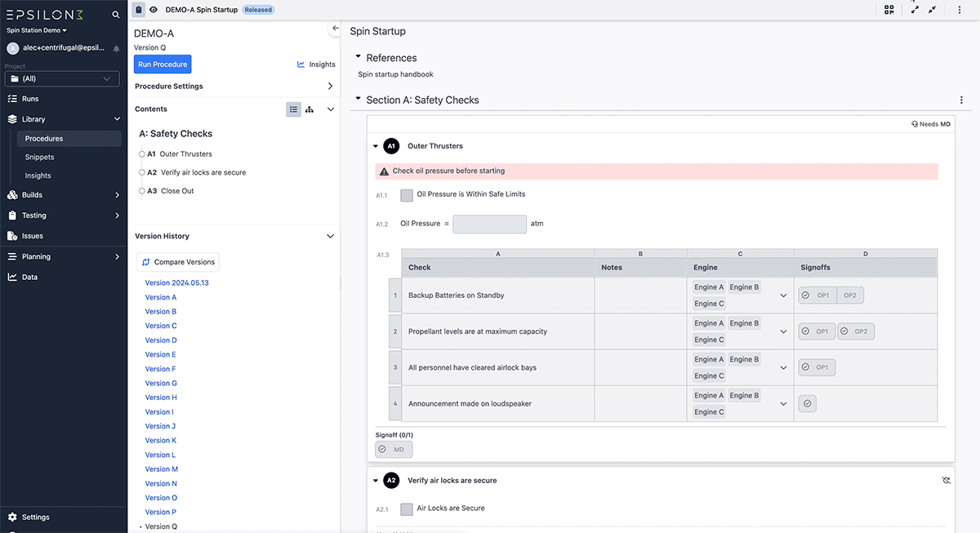980x533 pixels.
Task: Click Compare Versions button
Action: click(178, 262)
